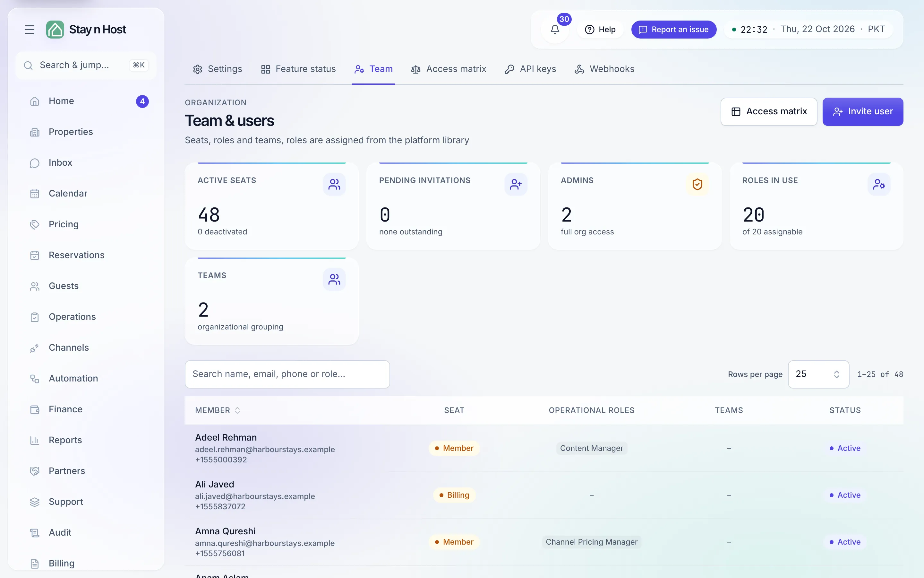Click the 1–25 of 48 pagination text
Viewport: 924px width, 578px height.
880,374
